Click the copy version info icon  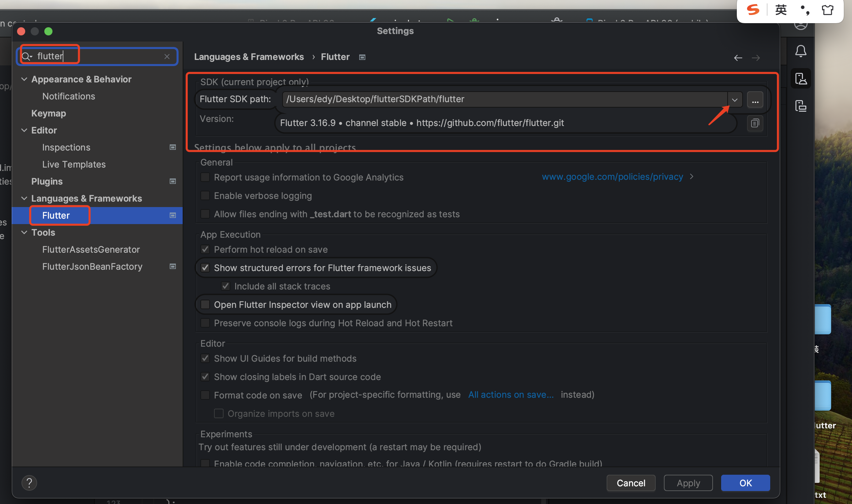click(x=755, y=123)
